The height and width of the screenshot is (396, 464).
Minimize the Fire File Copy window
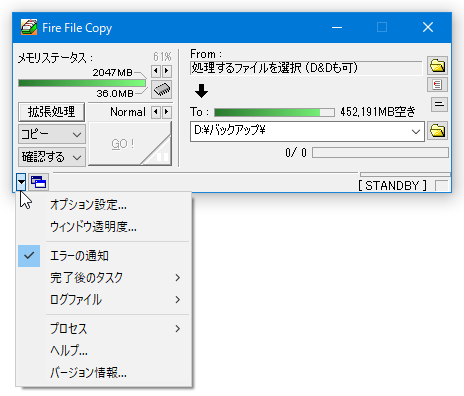click(337, 27)
